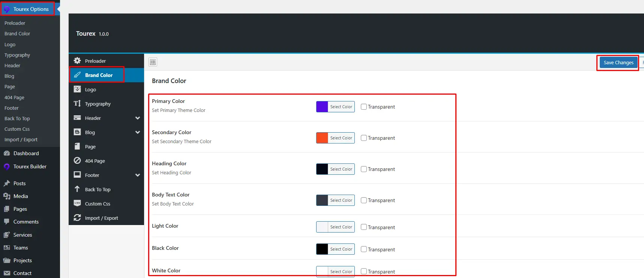Click the orange Secondary Color swatch
The image size is (644, 278).
(x=322, y=138)
